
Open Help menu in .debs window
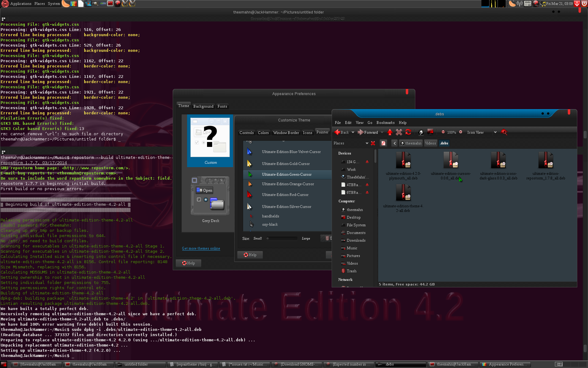(x=403, y=122)
